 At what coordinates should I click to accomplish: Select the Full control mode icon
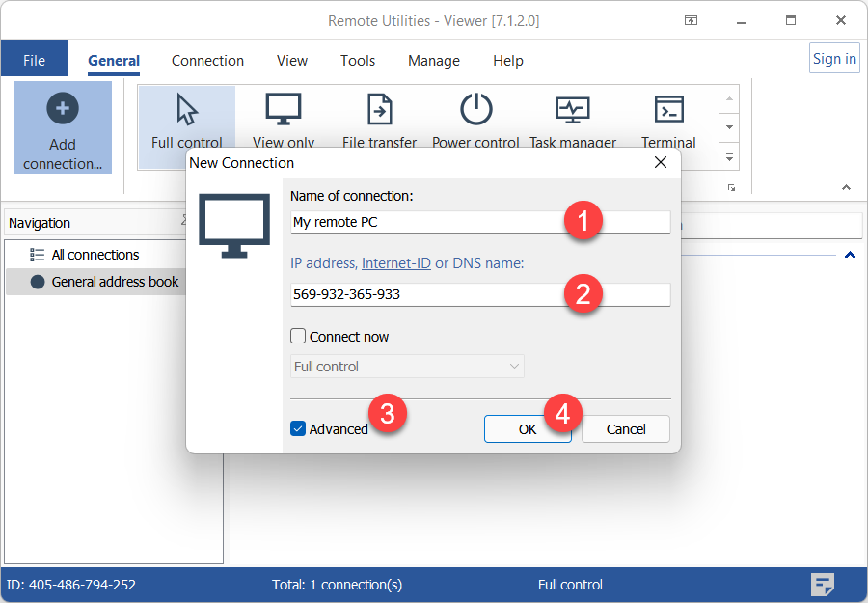click(x=187, y=110)
